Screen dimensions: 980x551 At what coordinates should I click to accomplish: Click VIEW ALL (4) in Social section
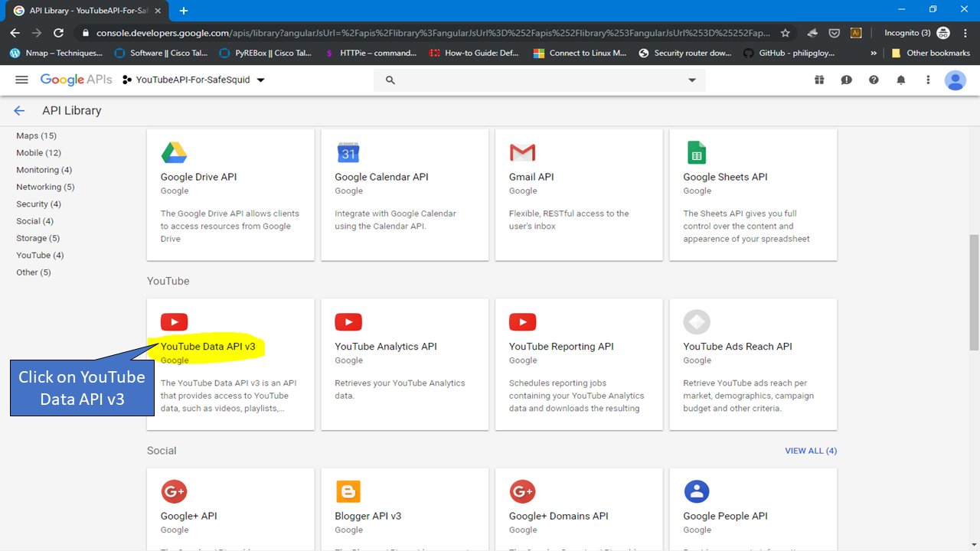tap(811, 451)
